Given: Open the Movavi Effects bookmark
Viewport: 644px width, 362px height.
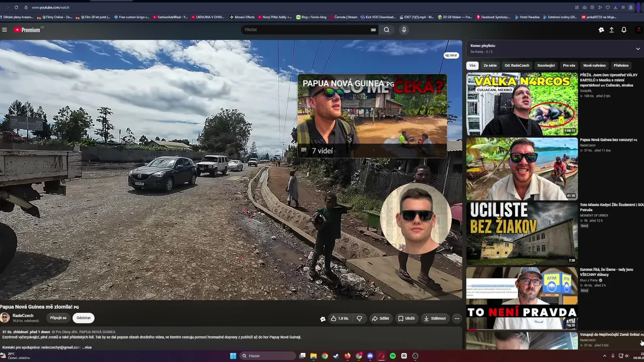Looking at the screenshot, I should pos(242,17).
